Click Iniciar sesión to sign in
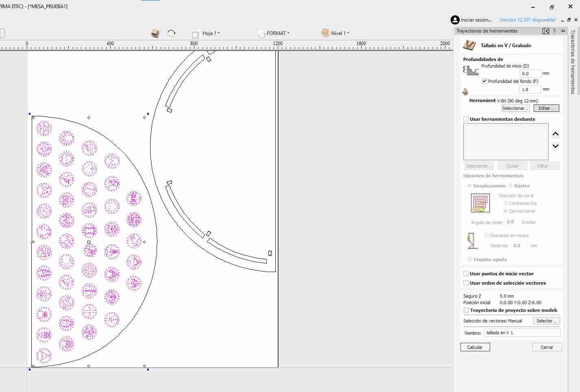The image size is (580, 392). [x=476, y=20]
